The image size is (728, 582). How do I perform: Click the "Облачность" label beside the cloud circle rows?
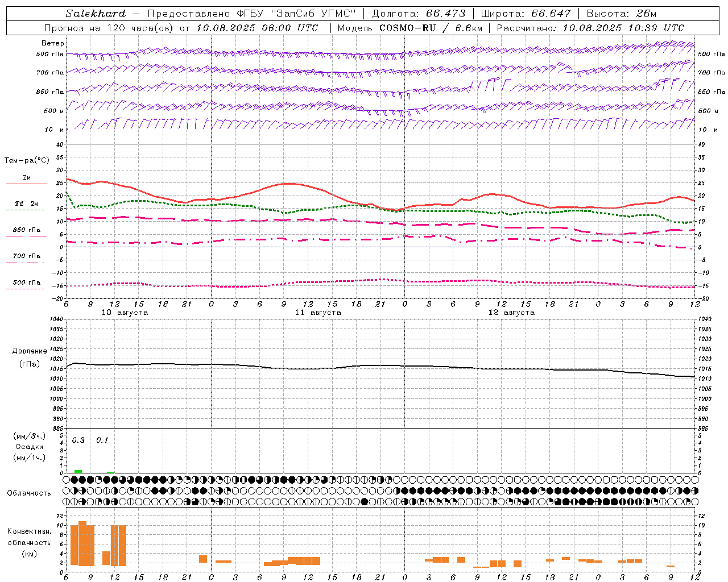[29, 493]
